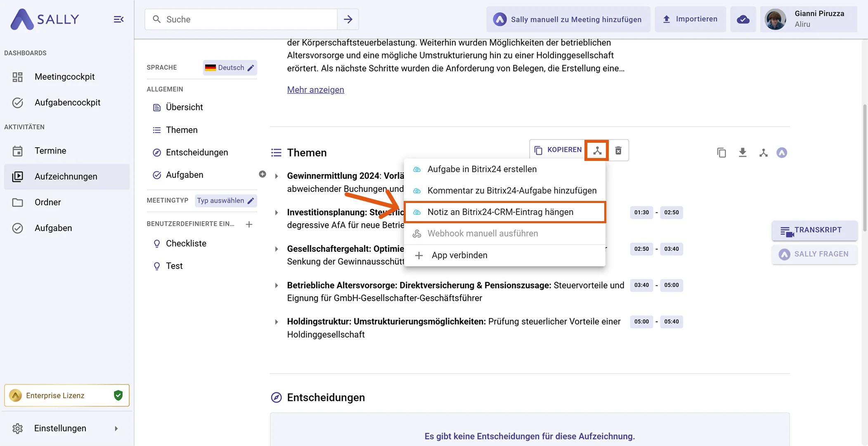
Task: Delete Themen section with trash icon
Action: (618, 151)
